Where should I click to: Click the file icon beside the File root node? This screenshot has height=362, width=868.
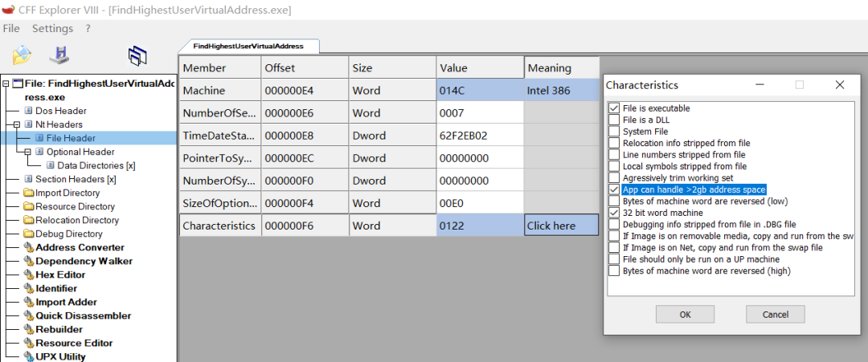[x=18, y=84]
